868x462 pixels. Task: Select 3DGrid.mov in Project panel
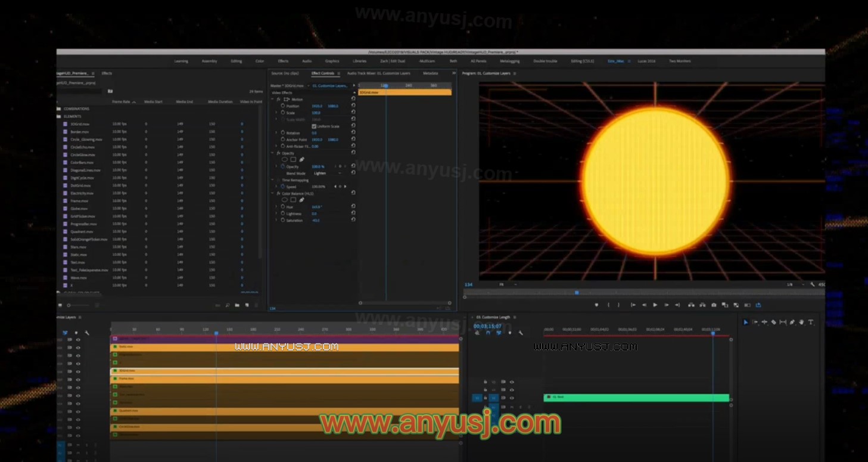tap(80, 124)
